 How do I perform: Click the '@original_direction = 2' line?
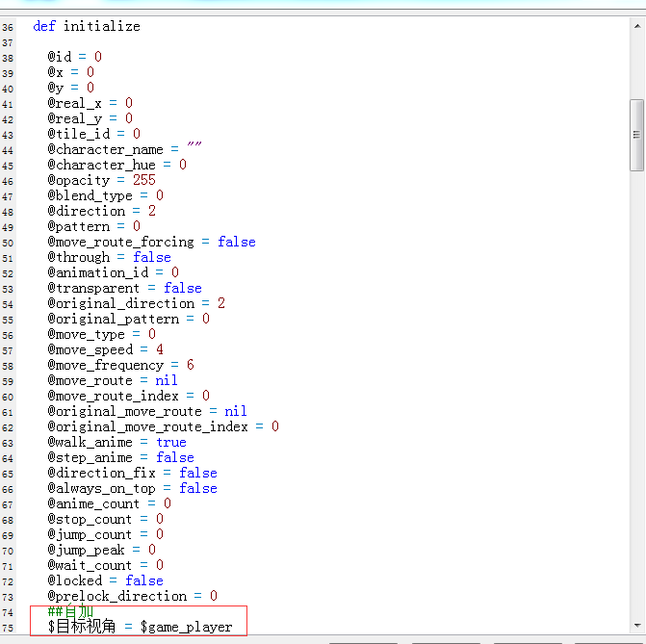point(137,303)
